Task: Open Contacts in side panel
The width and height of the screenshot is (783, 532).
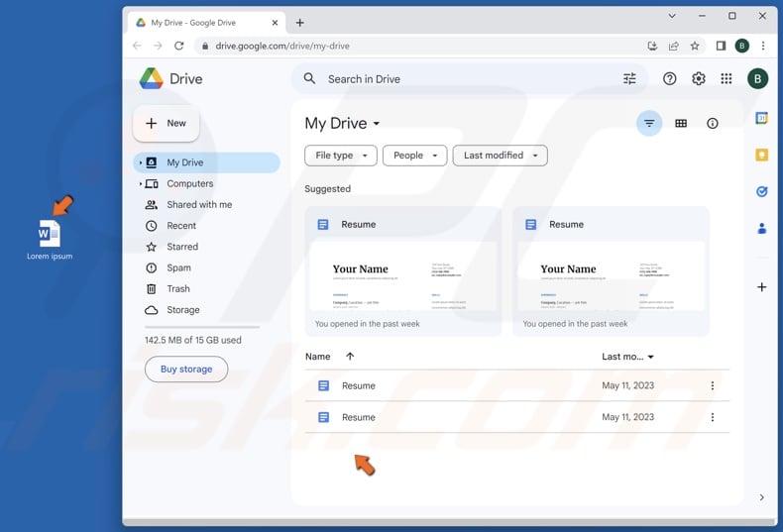Action: tap(761, 229)
